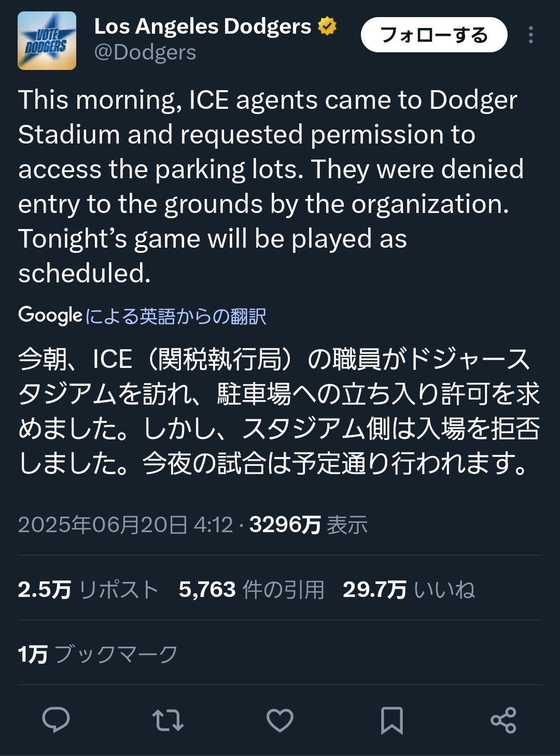Tap the 1万 ブックマーク count

(97, 654)
